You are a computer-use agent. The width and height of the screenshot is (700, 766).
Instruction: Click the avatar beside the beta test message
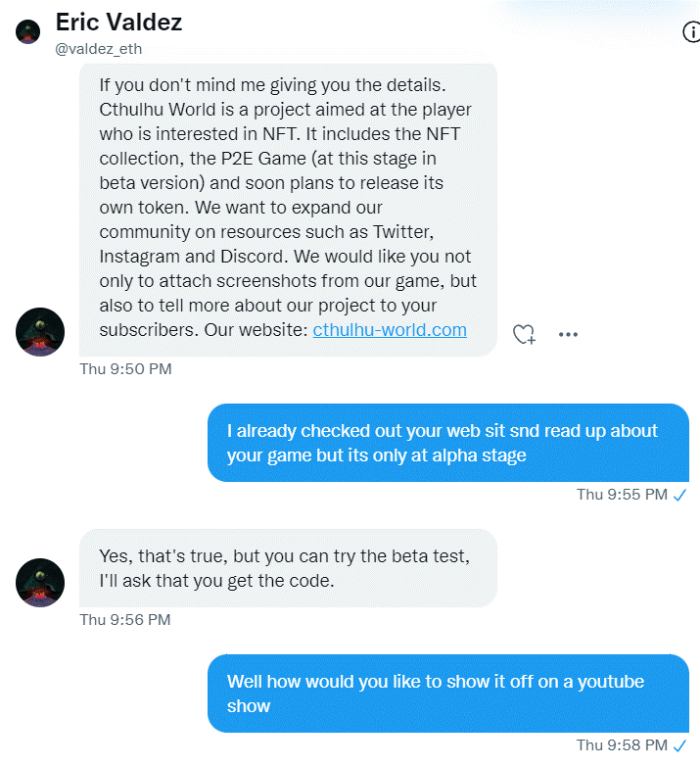[x=40, y=583]
